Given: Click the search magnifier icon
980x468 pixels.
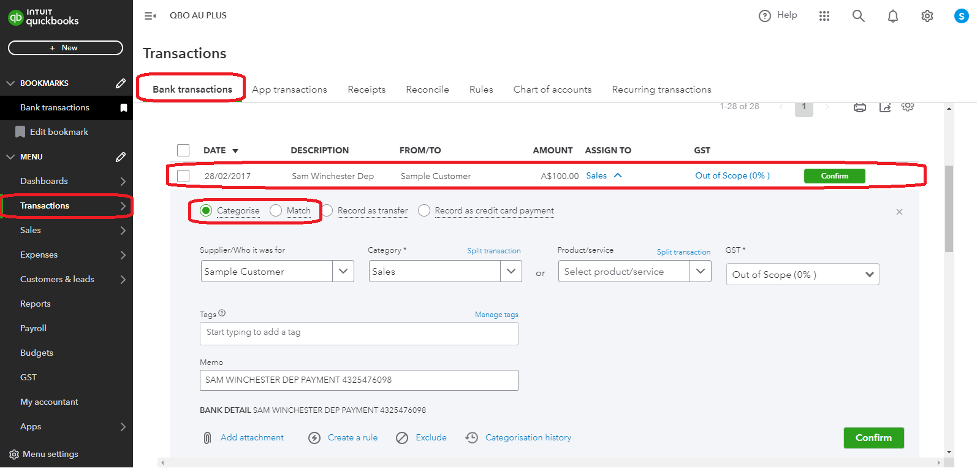Looking at the screenshot, I should tap(858, 17).
